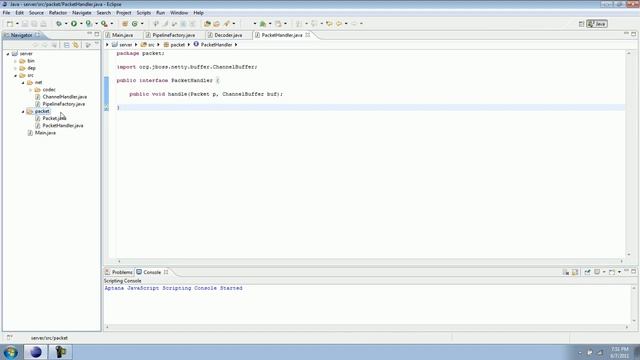
Task: Minimize the Navigator view
Action: (89, 34)
